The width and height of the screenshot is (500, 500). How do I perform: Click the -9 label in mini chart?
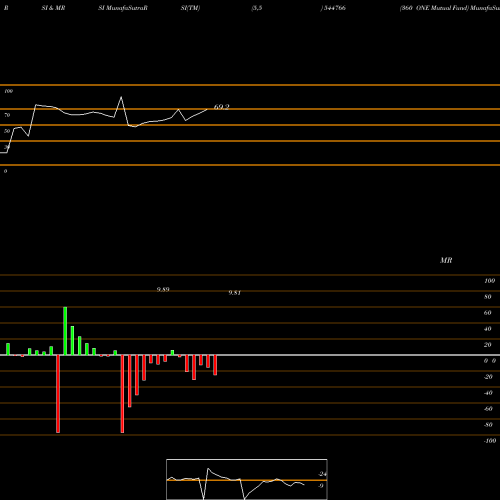[x=320, y=486]
